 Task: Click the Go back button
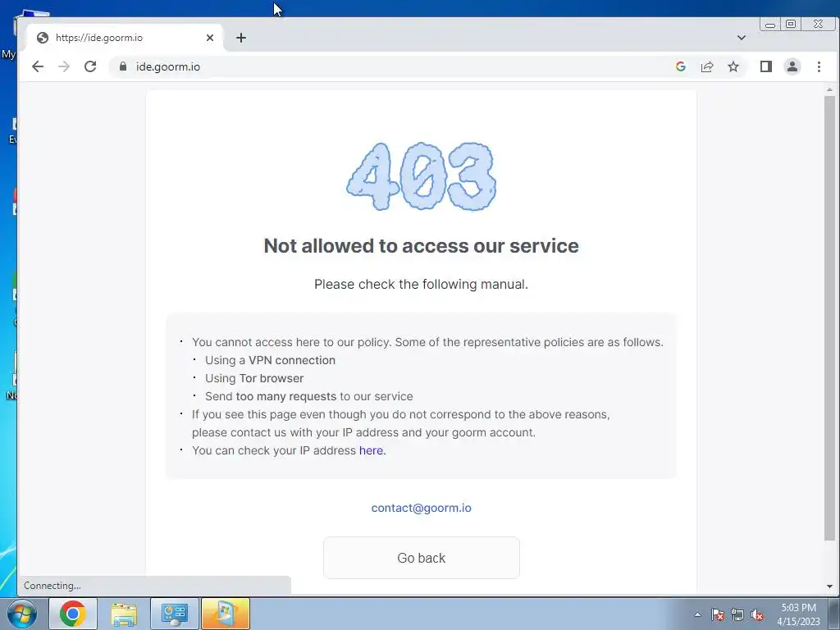[421, 558]
